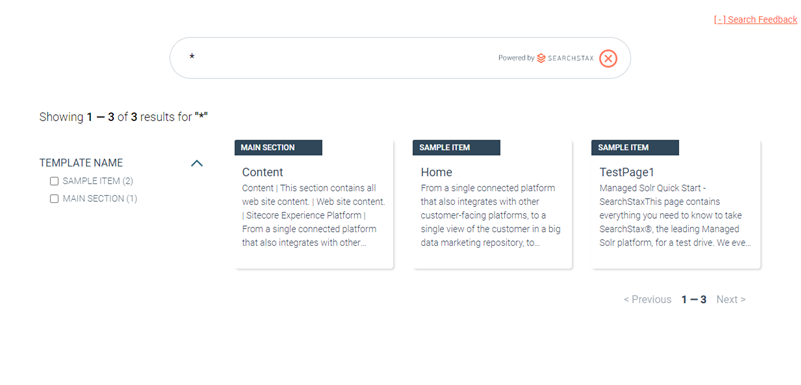Collapse the Template Name facet chevron

click(197, 163)
